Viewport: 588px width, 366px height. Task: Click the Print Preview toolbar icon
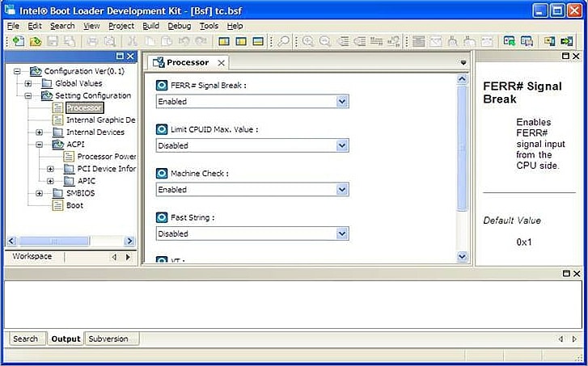click(109, 41)
